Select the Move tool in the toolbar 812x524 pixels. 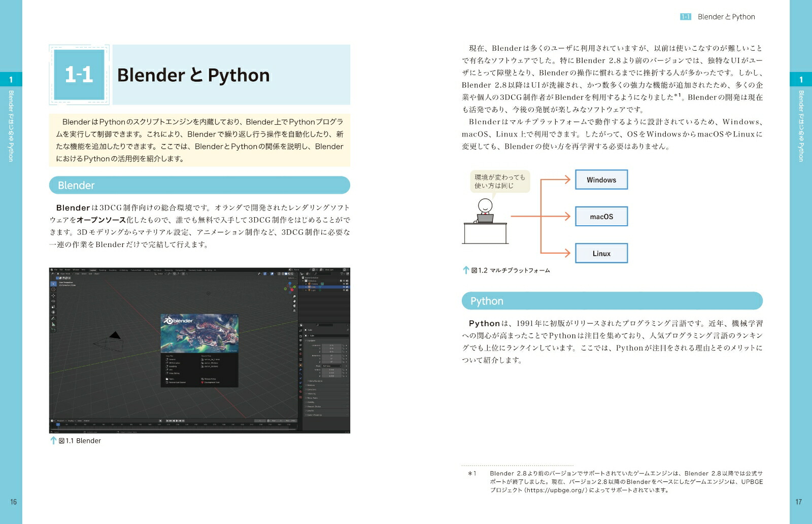53,296
